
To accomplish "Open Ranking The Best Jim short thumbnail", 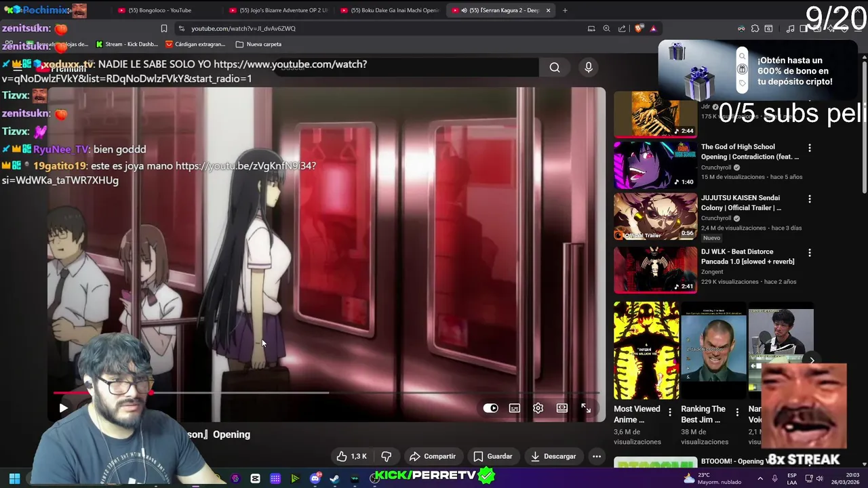I will pos(713,350).
